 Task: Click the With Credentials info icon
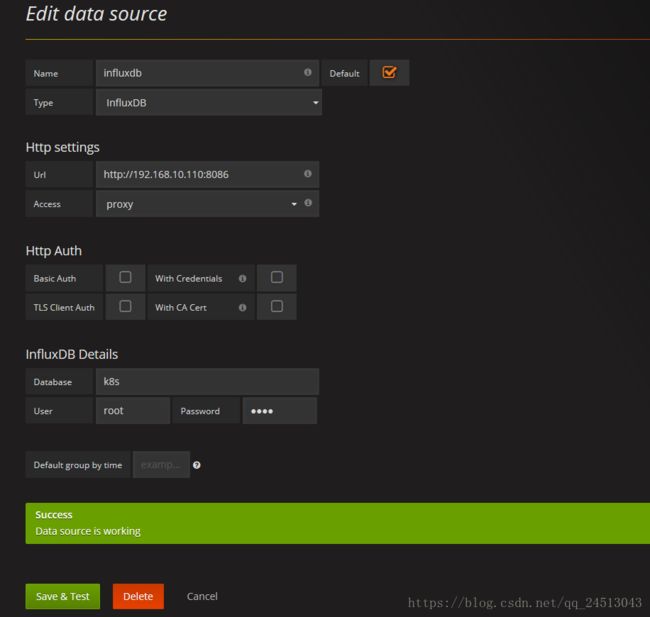tap(243, 279)
